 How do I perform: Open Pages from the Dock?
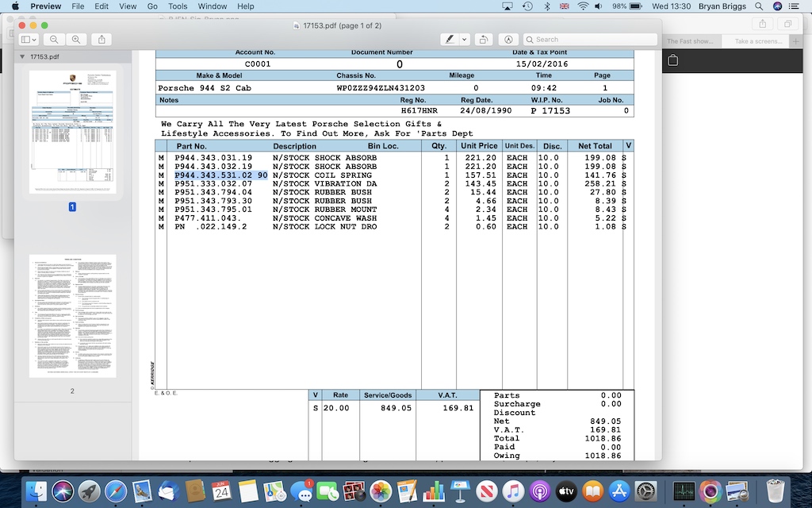click(x=407, y=491)
